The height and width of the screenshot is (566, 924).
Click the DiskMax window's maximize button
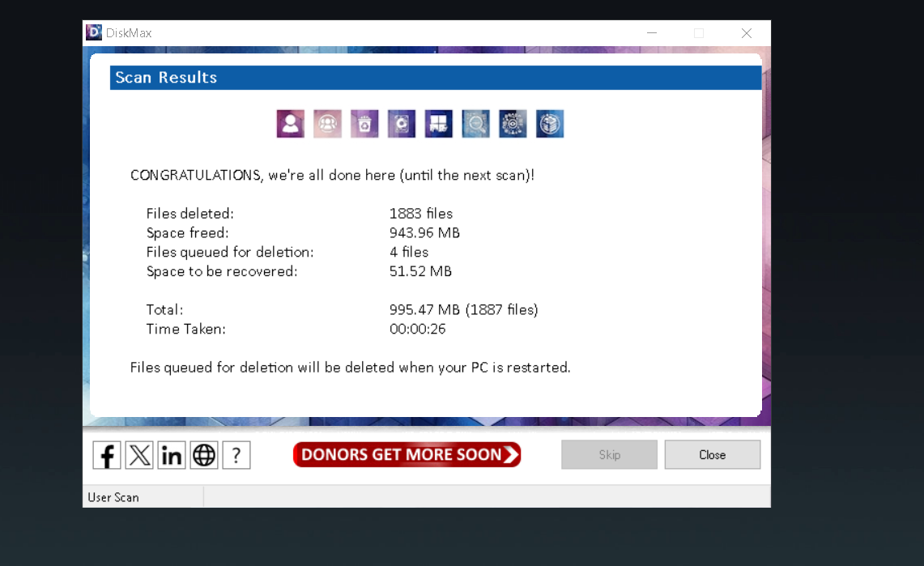[699, 33]
